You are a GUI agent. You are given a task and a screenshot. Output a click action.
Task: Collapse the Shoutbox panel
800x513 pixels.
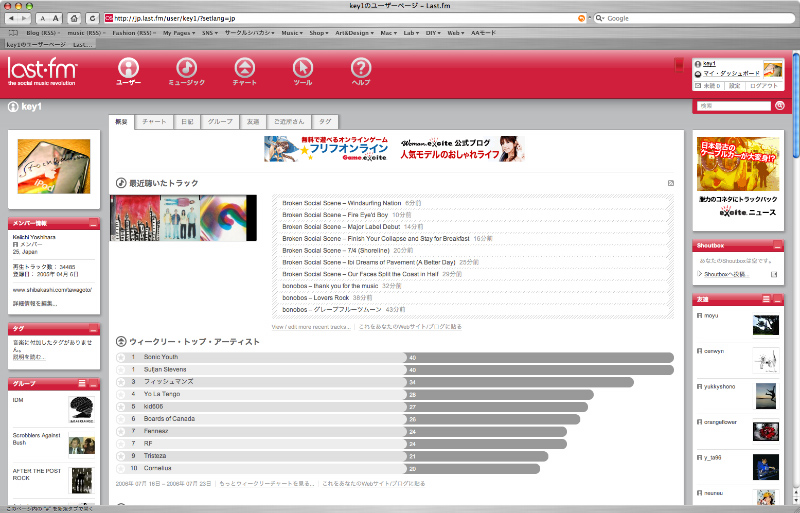click(x=778, y=246)
